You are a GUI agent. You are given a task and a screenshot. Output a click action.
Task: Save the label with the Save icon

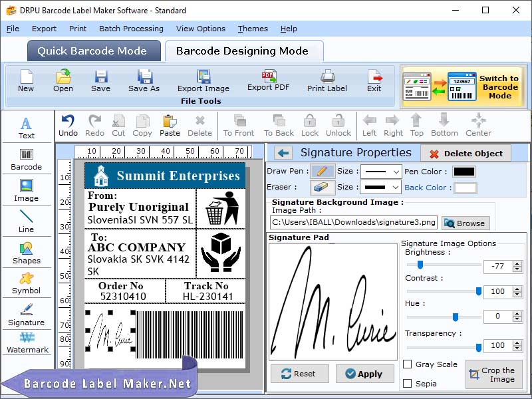point(101,76)
